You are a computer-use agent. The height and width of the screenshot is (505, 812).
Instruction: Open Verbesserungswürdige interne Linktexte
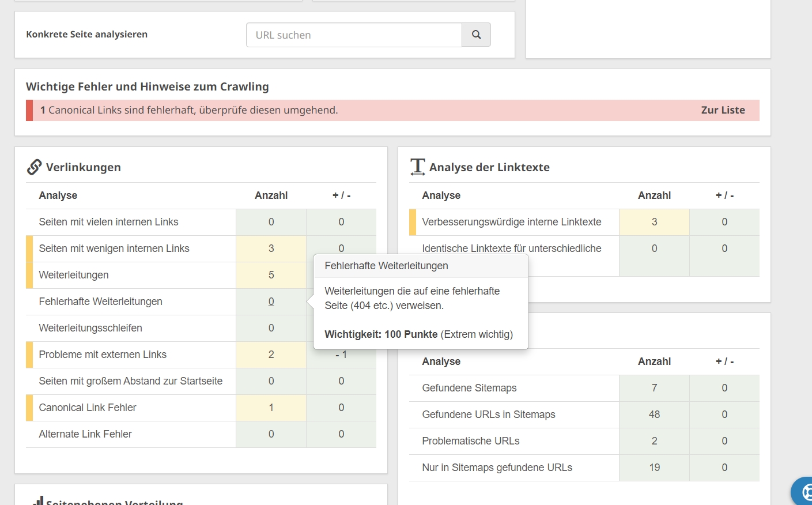click(511, 222)
